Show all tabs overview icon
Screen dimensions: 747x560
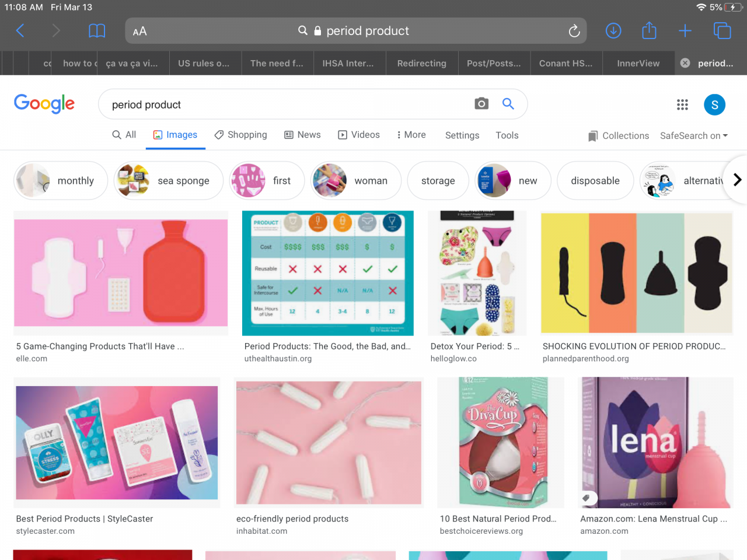point(722,31)
